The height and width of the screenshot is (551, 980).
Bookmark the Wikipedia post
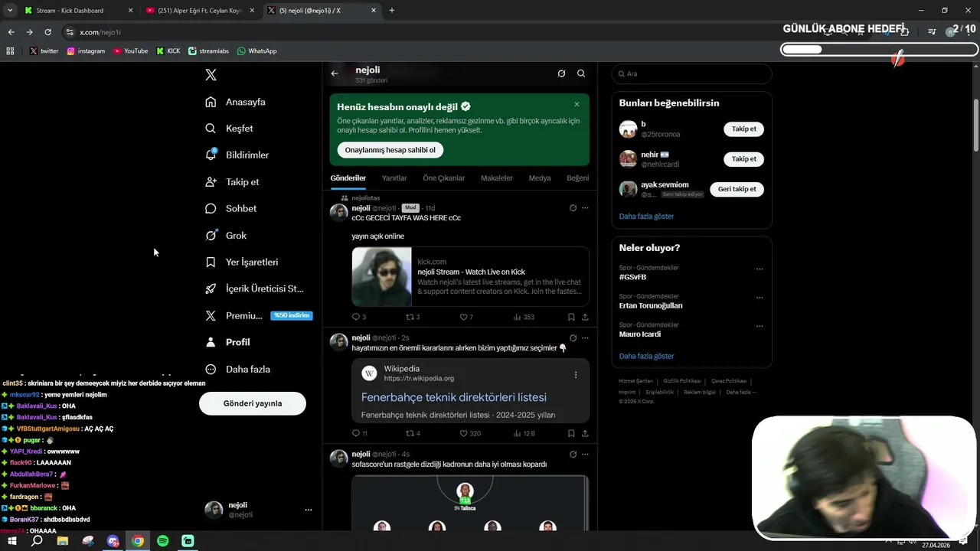571,433
